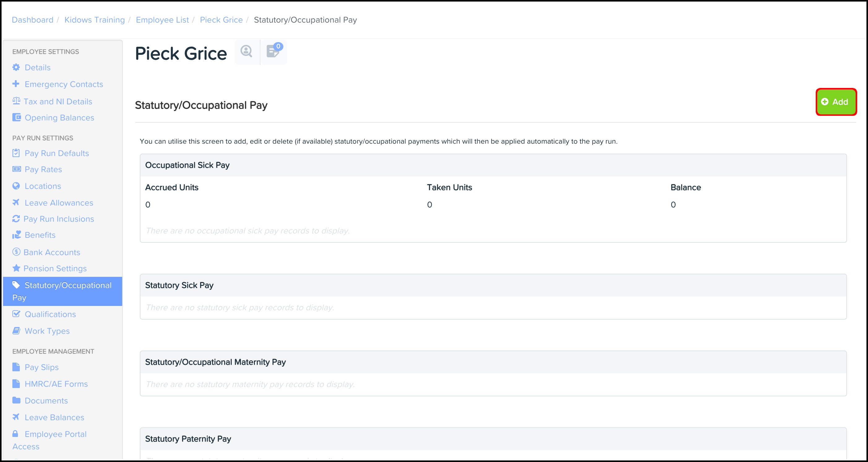This screenshot has height=462, width=868.
Task: Click the Pay Run Inclusions refresh icon
Action: click(16, 219)
